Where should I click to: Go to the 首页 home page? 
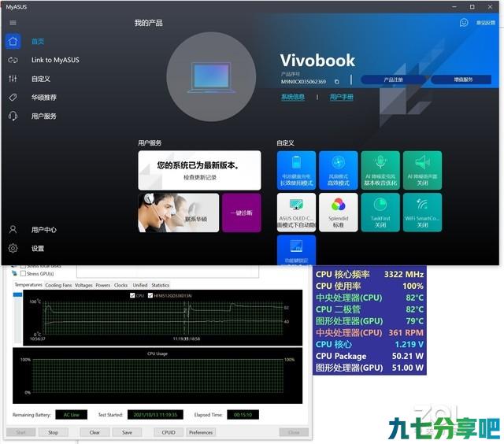coord(38,42)
